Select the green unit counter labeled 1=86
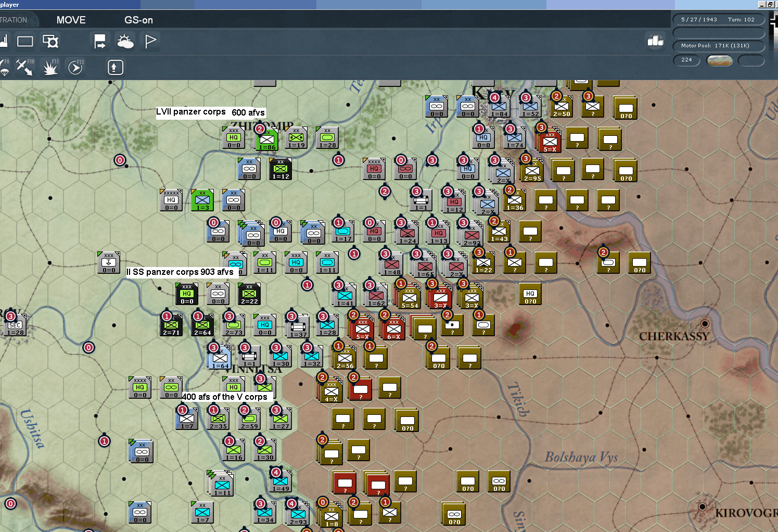The image size is (778, 532). [266, 139]
